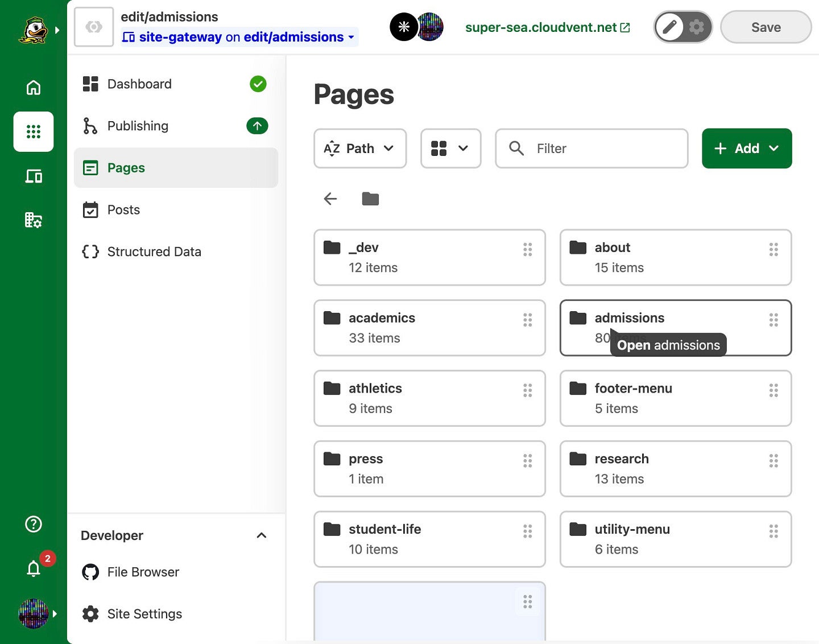Select the apps grid icon in left rail
819x644 pixels.
coord(34,131)
